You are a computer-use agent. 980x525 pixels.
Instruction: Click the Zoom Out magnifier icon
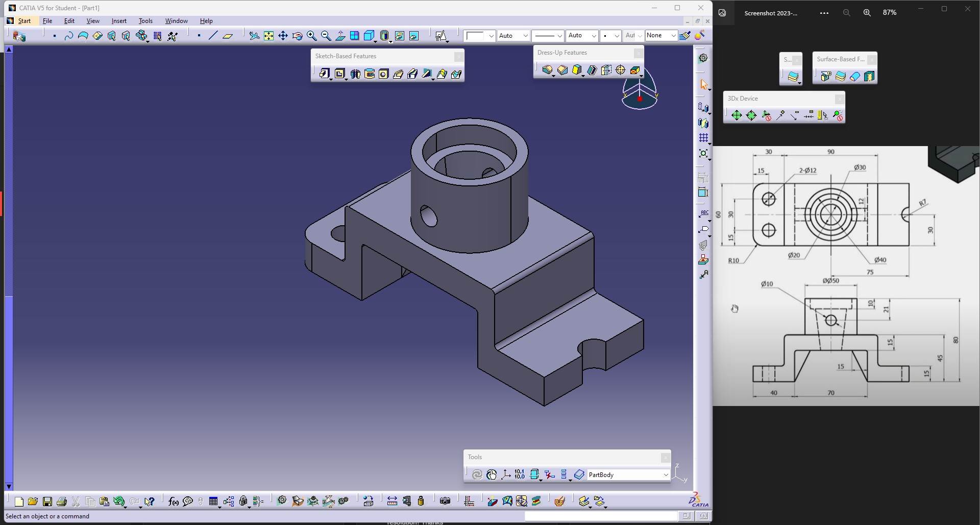pos(326,35)
